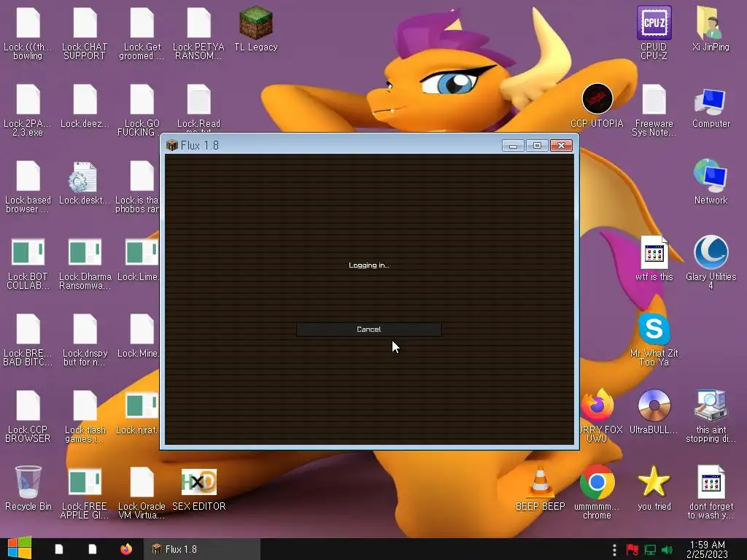Open Lock.Dharma Ransomwa... file
The height and width of the screenshot is (560, 747).
(x=85, y=263)
